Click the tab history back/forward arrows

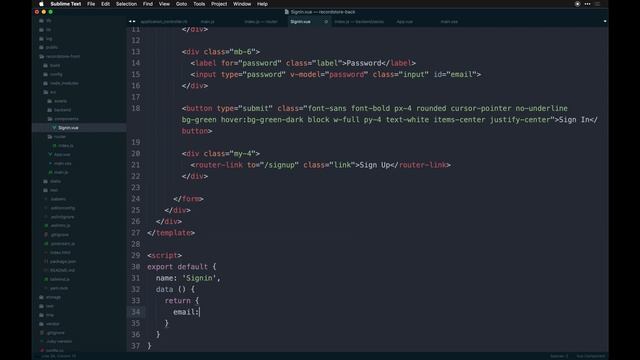click(132, 22)
